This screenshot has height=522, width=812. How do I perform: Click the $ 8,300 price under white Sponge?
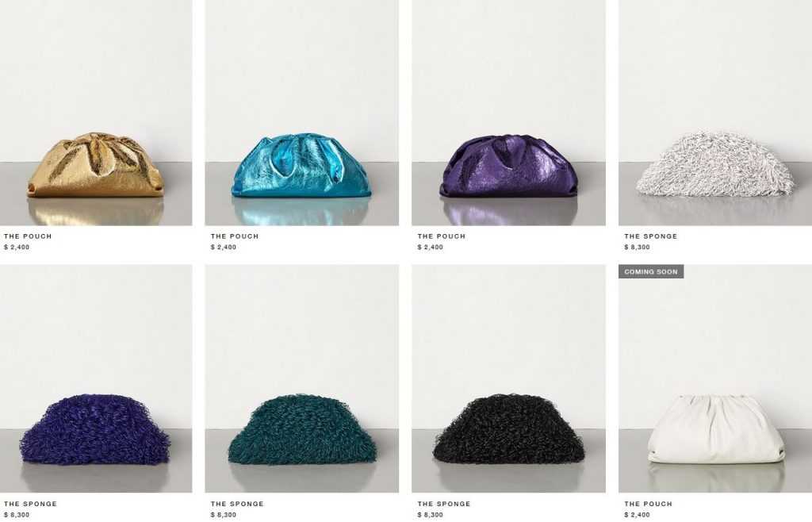click(x=637, y=247)
